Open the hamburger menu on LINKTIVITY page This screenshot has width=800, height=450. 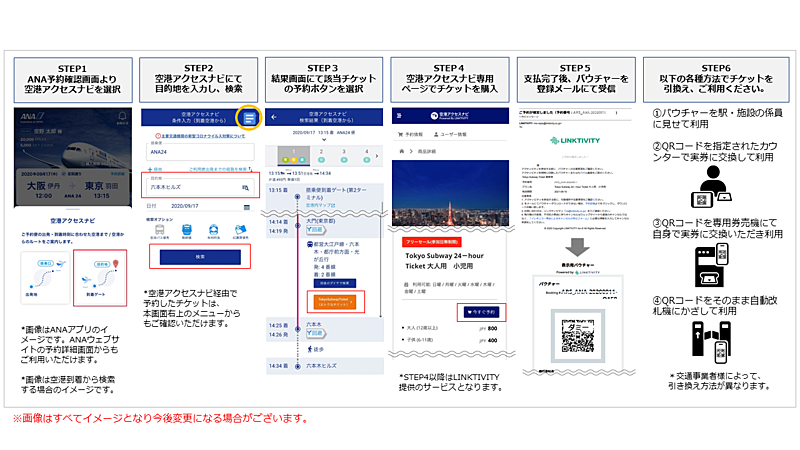(x=399, y=116)
